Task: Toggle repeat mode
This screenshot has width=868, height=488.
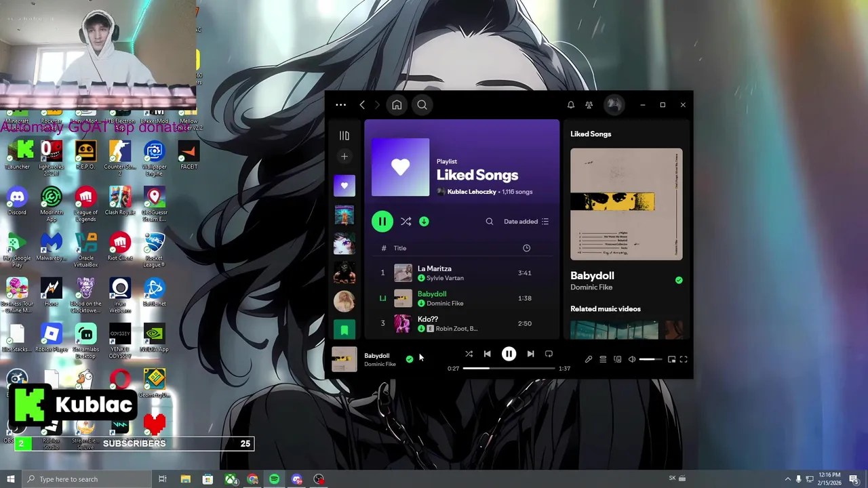Action: (549, 354)
